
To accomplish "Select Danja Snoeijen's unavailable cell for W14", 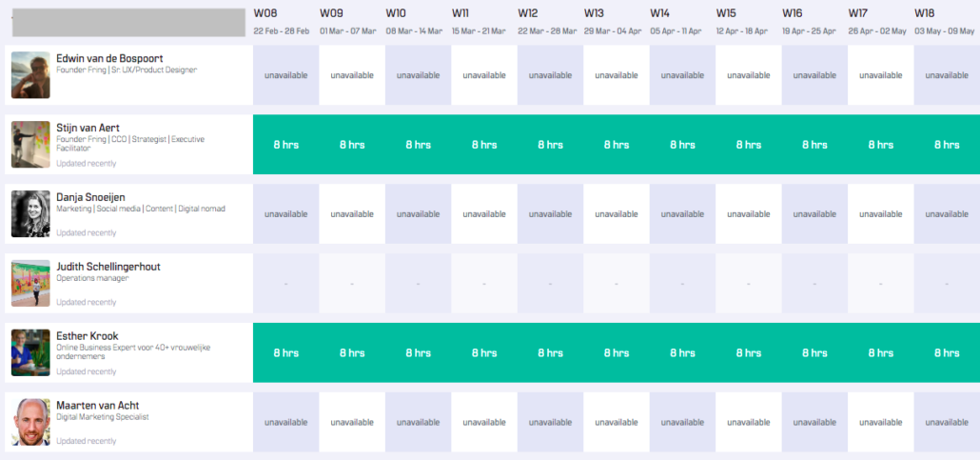I will click(682, 214).
